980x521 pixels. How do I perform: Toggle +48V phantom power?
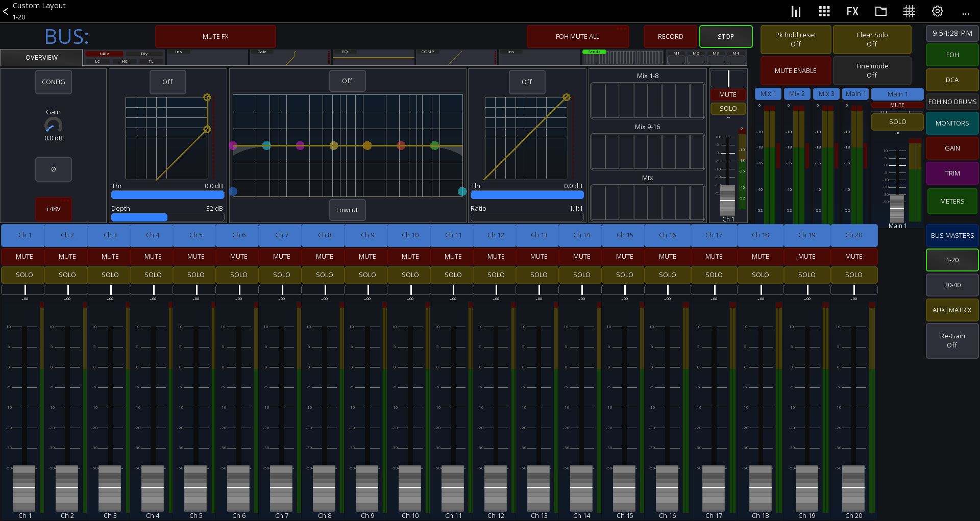coord(53,209)
